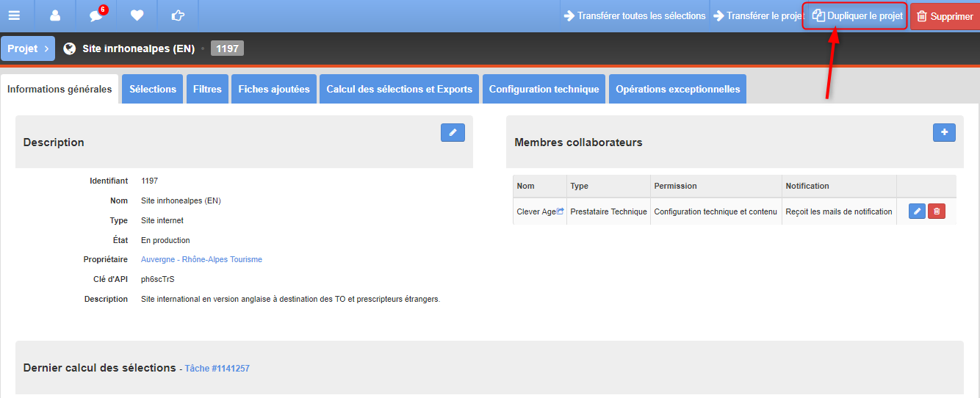Click Transférer toutes les sélections
The height and width of the screenshot is (398, 980).
coord(635,15)
